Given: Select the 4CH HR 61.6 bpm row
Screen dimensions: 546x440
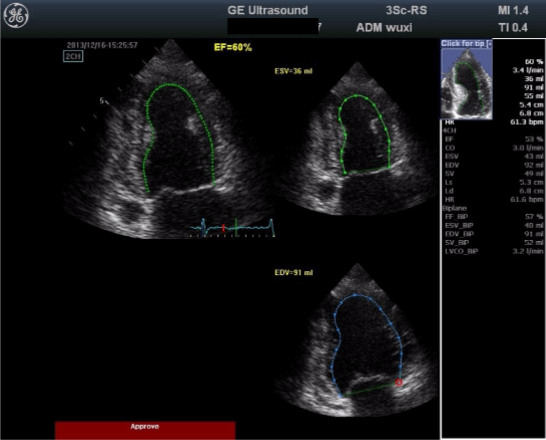Looking at the screenshot, I should [x=493, y=199].
